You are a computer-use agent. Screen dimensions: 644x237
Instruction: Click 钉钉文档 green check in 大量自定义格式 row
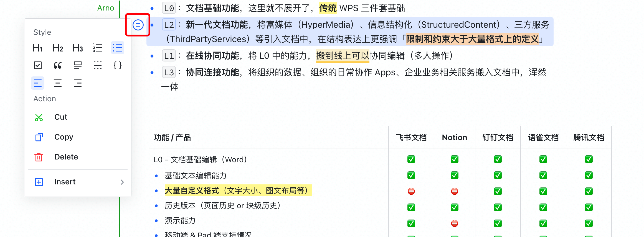coord(498,191)
